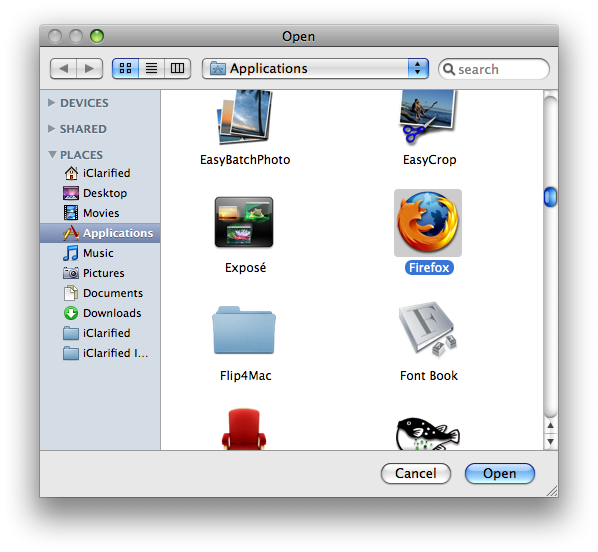Image resolution: width=598 pixels, height=552 pixels.
Task: Click the green zoom window button
Action: click(97, 36)
